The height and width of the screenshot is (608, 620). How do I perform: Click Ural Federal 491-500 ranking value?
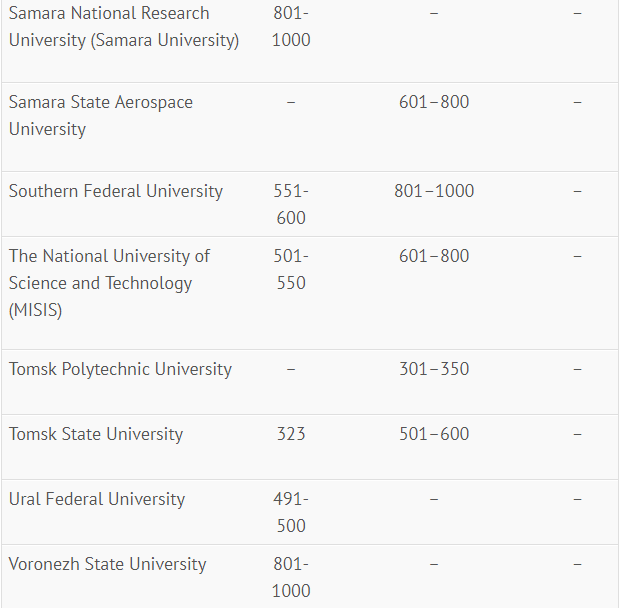291,512
